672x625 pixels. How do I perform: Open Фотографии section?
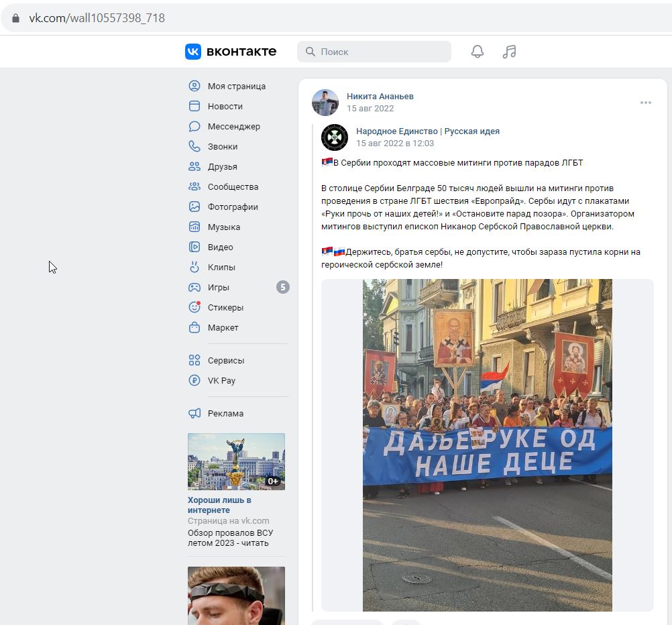233,207
